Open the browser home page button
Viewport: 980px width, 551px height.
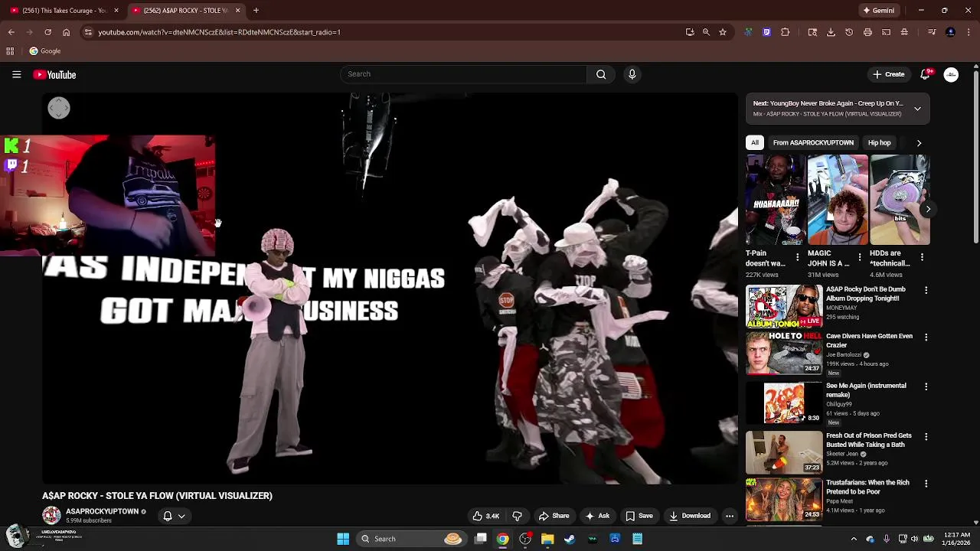tap(66, 32)
